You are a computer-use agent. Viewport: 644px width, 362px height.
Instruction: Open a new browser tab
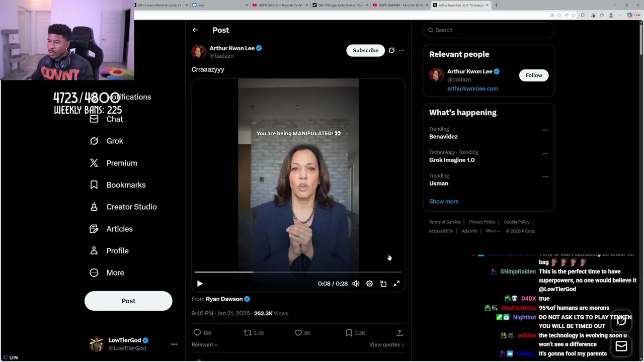(x=496, y=5)
